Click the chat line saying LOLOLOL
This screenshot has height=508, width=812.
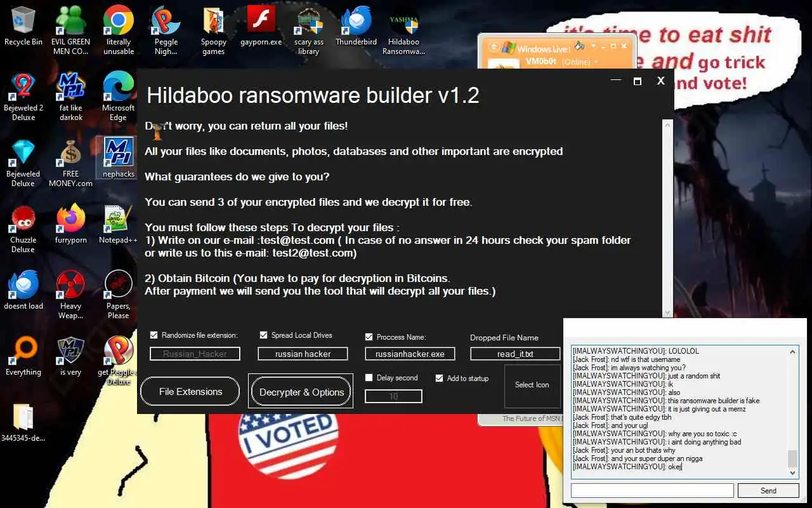point(635,351)
